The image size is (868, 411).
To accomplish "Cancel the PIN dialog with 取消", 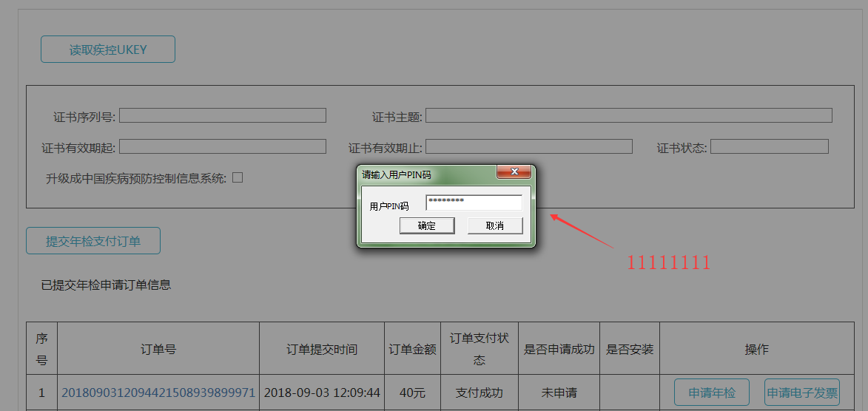I will pyautogui.click(x=495, y=225).
